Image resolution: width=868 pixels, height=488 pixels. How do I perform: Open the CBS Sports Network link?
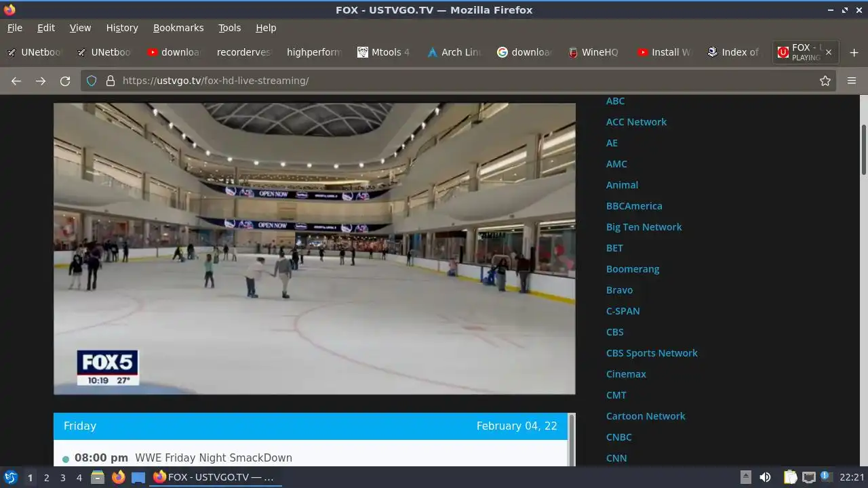pyautogui.click(x=652, y=353)
